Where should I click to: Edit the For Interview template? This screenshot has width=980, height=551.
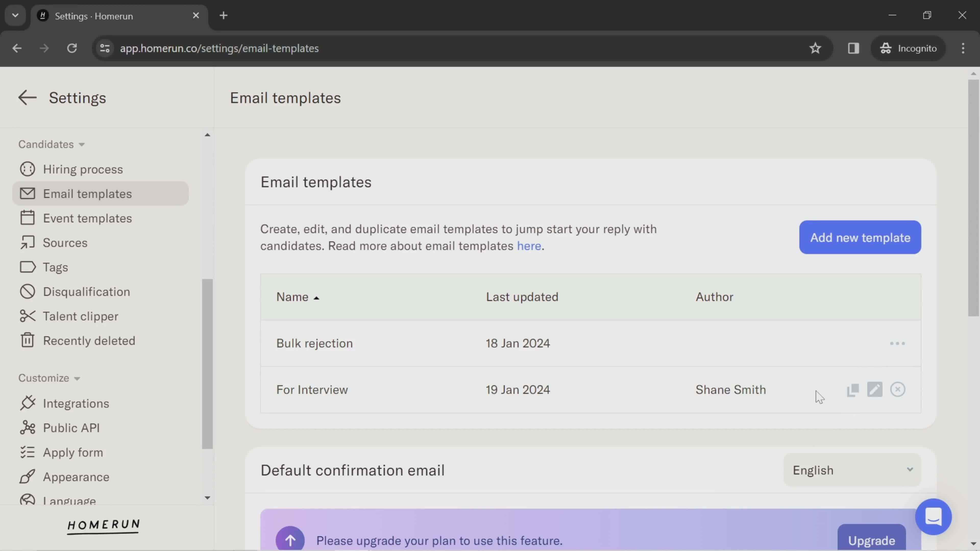tap(875, 390)
